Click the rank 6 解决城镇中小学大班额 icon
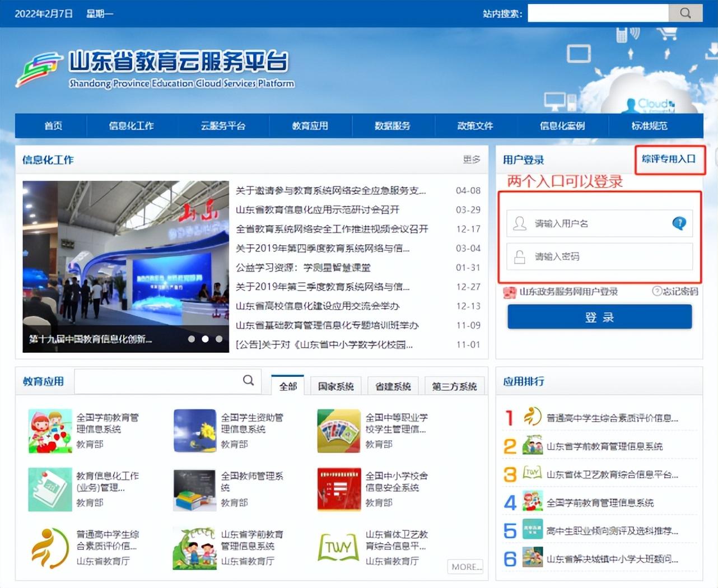 tap(533, 558)
